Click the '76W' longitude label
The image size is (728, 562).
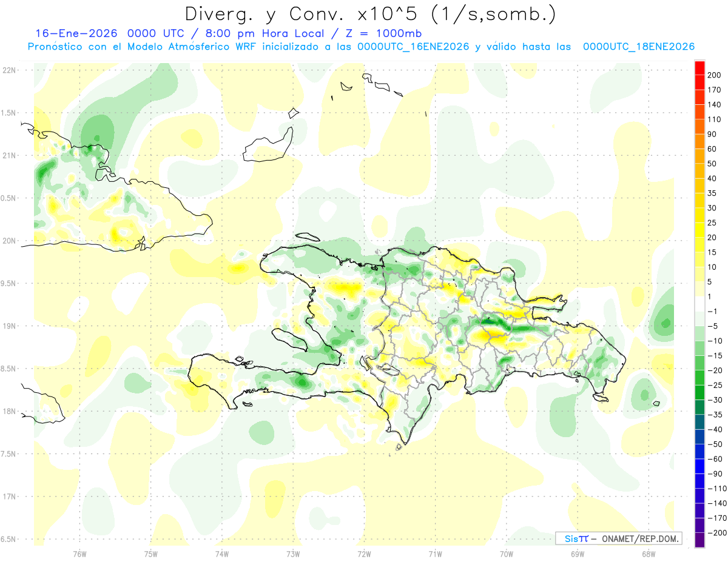tap(79, 554)
